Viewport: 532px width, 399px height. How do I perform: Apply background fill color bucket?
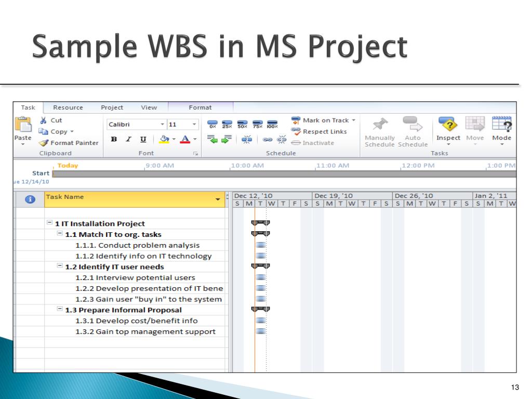(164, 139)
